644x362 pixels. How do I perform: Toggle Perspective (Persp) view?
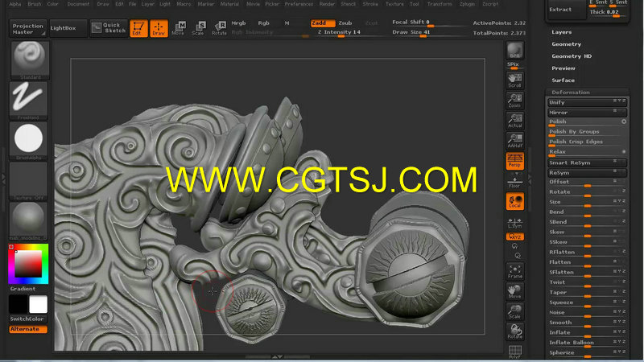tap(514, 161)
